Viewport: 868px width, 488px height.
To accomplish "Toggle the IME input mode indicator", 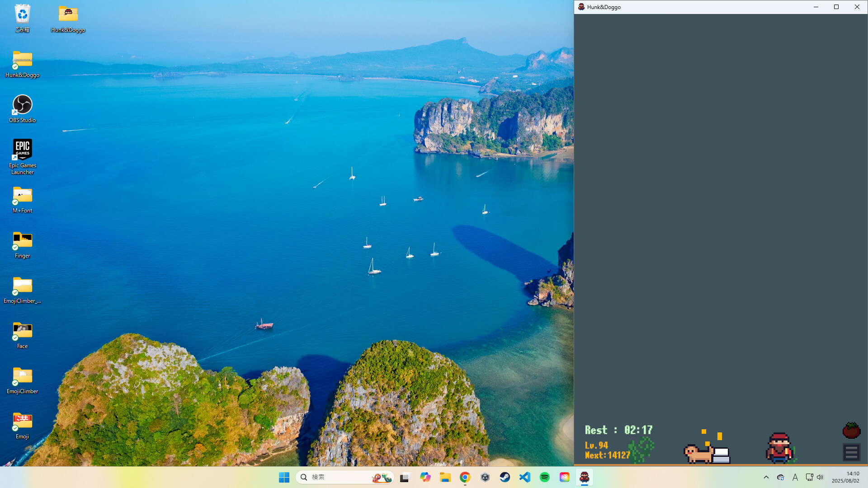I will (x=795, y=477).
